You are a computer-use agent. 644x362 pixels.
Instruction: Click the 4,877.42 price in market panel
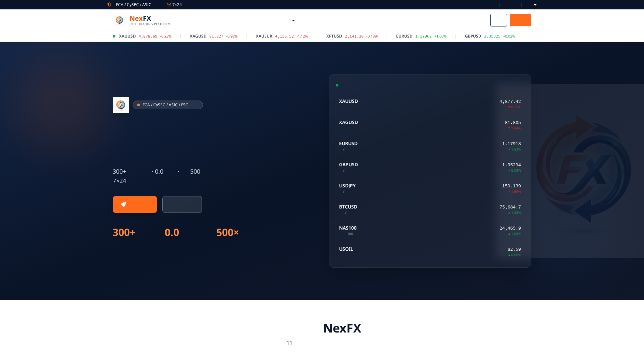click(510, 102)
